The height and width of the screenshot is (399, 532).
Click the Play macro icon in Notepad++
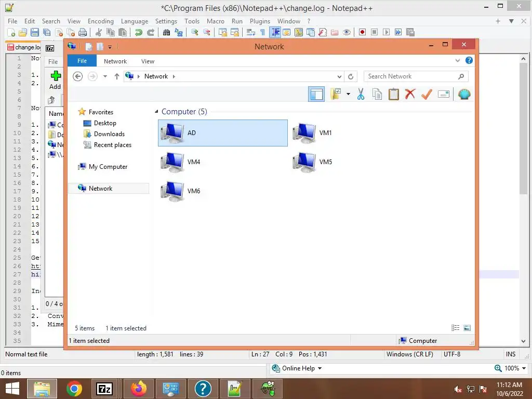click(x=386, y=32)
